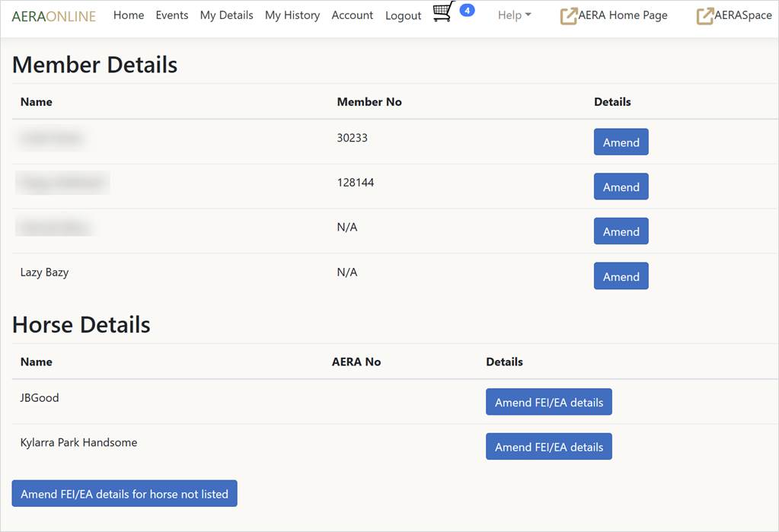Click Amend FEI/EA details for horse not listed
Viewport: 779px width, 532px height.
[x=124, y=494]
